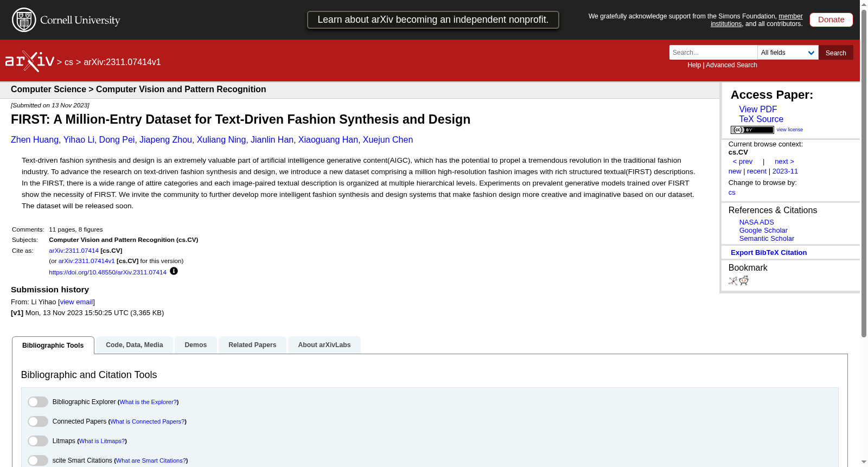This screenshot has width=868, height=467.
Task: Click the 'cs' breadcrumb link
Action: pos(68,62)
